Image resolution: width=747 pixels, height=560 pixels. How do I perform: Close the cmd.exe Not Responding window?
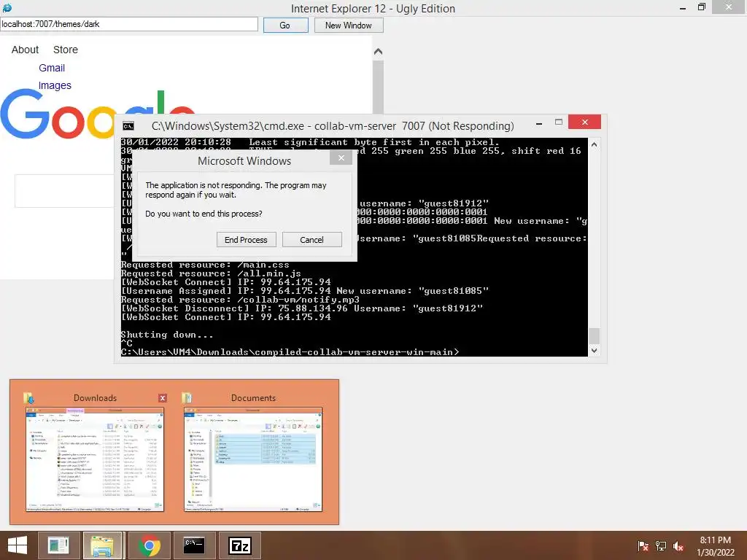(584, 122)
